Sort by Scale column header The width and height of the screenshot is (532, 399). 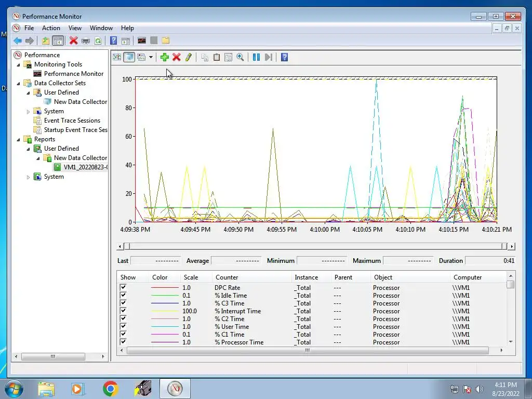(196, 277)
